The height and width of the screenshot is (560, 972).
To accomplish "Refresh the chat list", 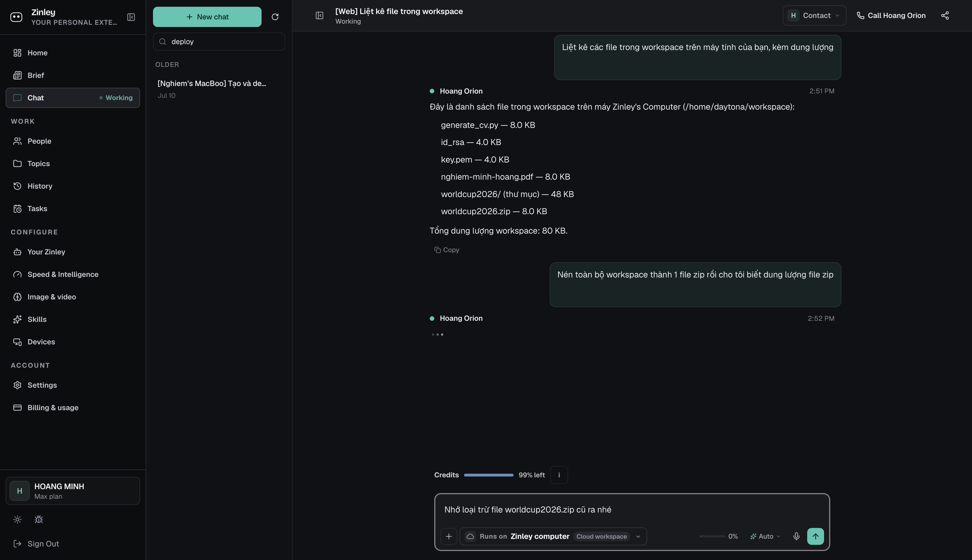I will coord(275,17).
